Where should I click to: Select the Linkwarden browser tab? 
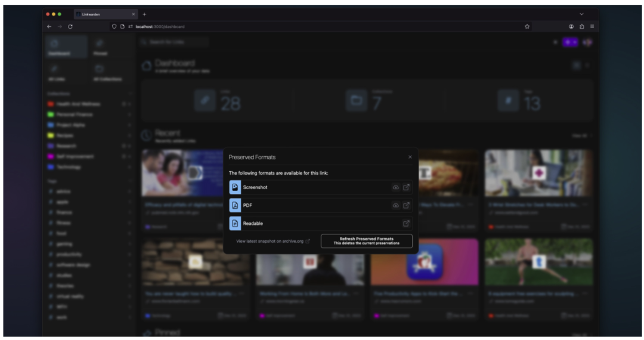[101, 14]
